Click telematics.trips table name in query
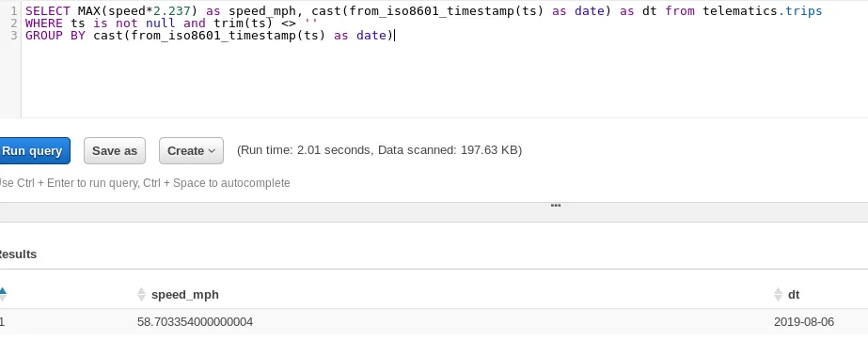Viewport: 868px width, 355px height. click(x=763, y=11)
